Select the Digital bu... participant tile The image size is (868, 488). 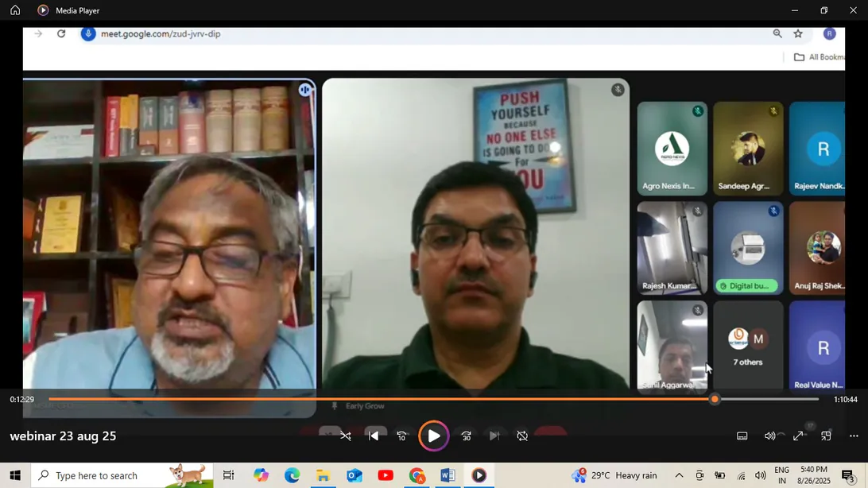(x=748, y=248)
